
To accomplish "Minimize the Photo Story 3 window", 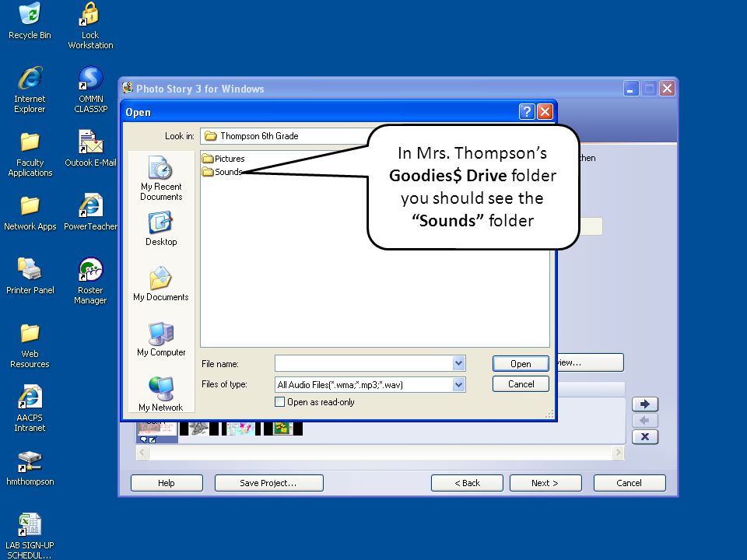I will coord(631,89).
